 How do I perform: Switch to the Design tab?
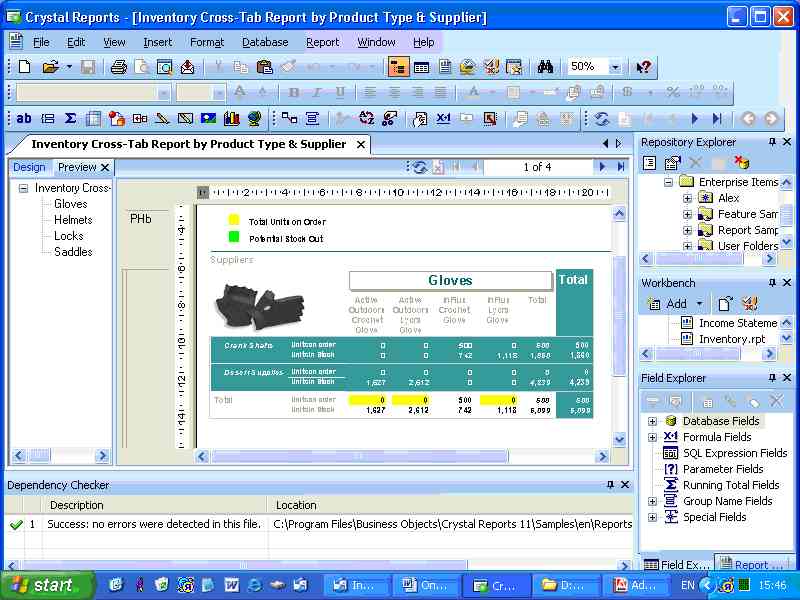pyautogui.click(x=29, y=167)
